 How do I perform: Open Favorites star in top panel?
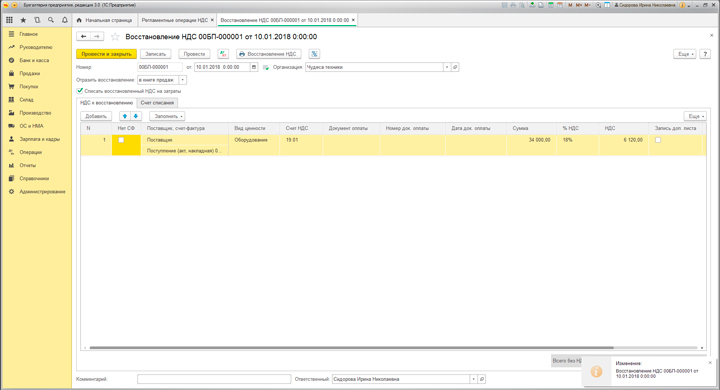(23, 20)
